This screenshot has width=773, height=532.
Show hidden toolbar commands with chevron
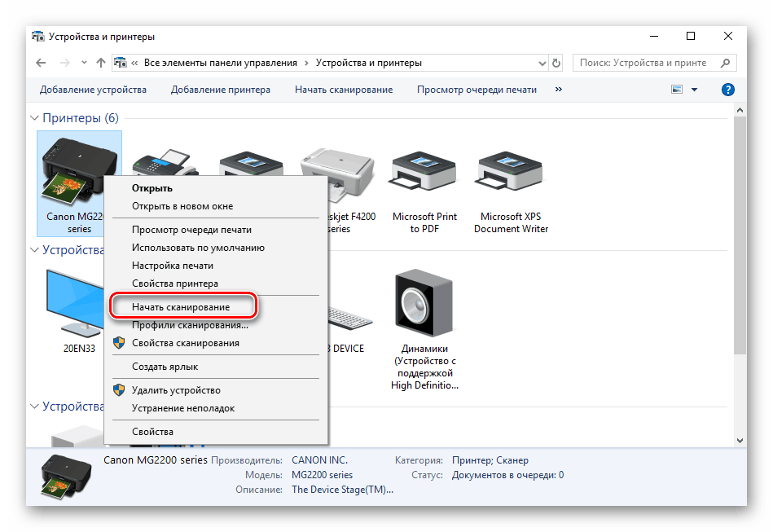point(559,90)
